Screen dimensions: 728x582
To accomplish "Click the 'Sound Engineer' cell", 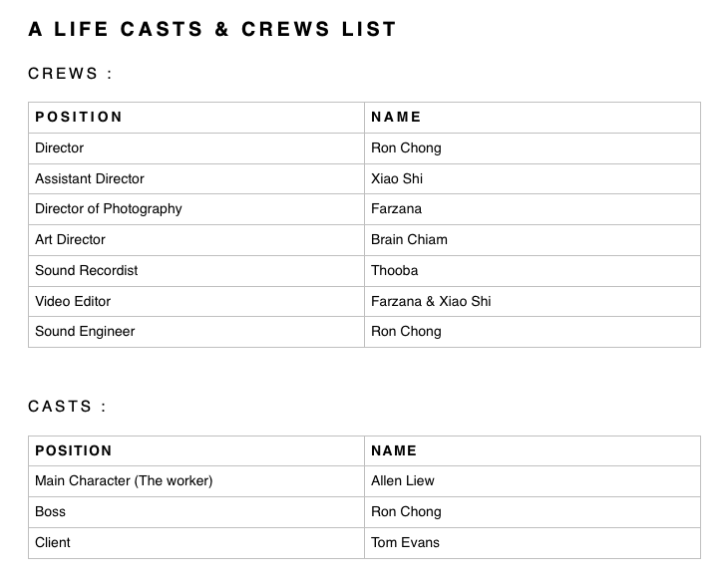I will pyautogui.click(x=85, y=331).
